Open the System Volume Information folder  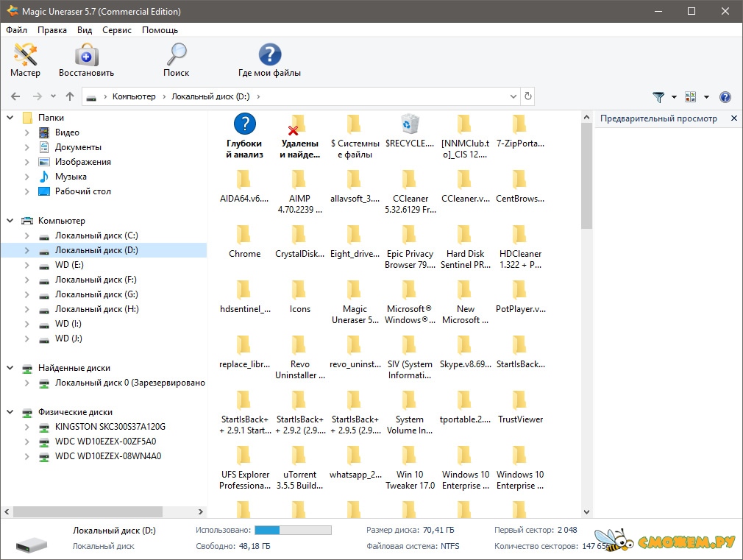(410, 413)
